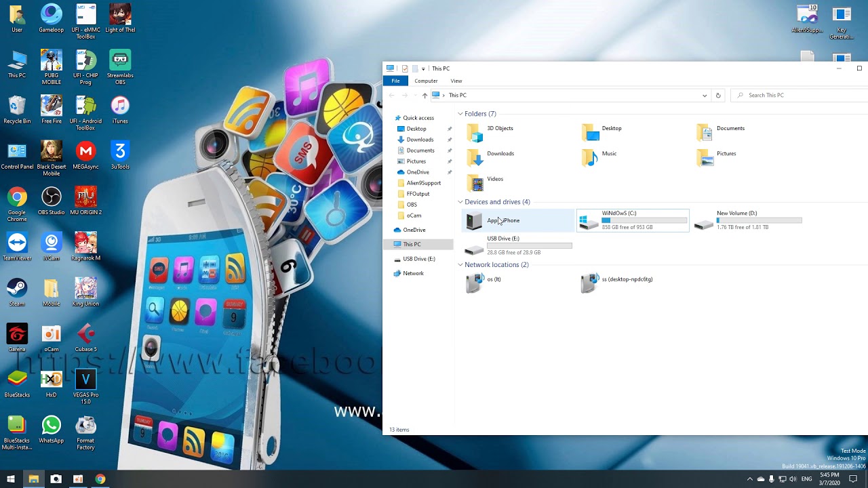Open the Gameloop desktop icon
Screen dimensions: 868x488
(52, 18)
